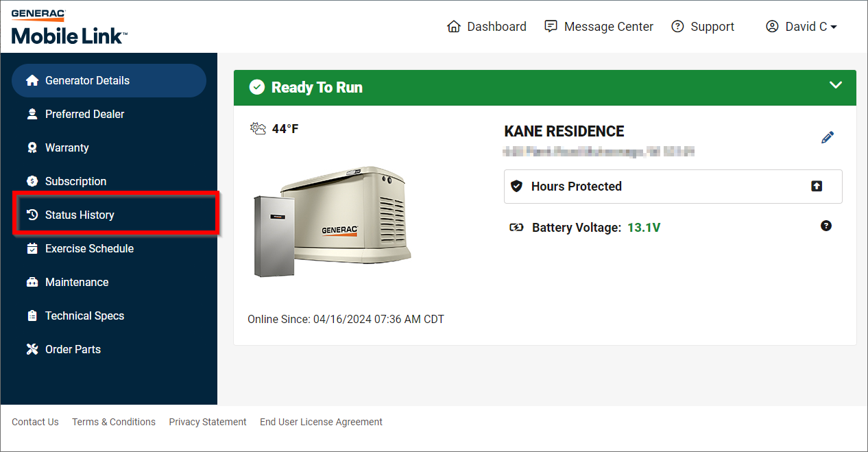This screenshot has width=868, height=452.
Task: Open the Message Center
Action: point(599,27)
